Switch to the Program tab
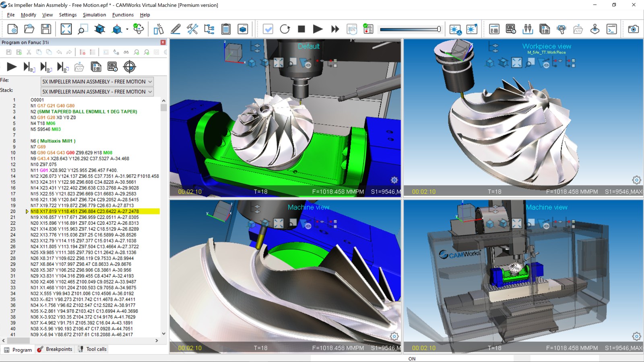 18,350
